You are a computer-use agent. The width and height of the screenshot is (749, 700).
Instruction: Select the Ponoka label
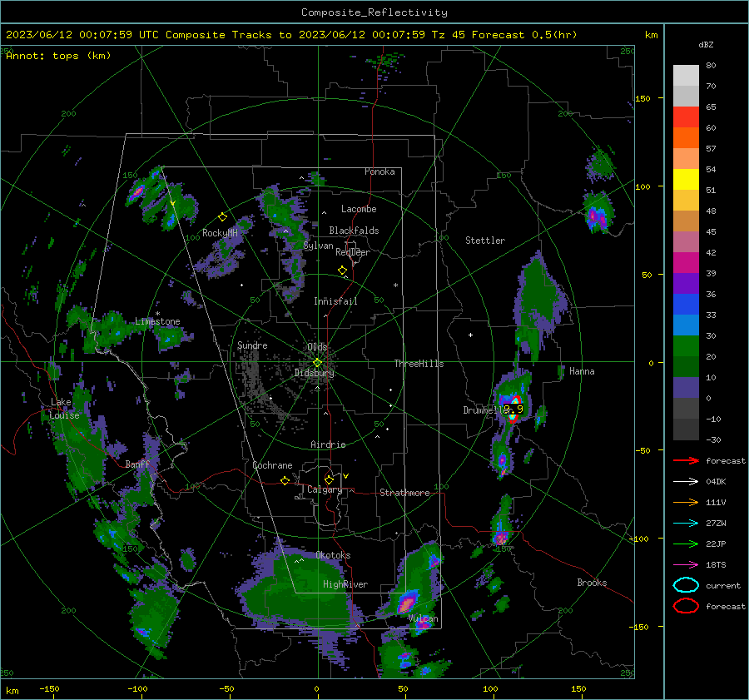pyautogui.click(x=379, y=171)
